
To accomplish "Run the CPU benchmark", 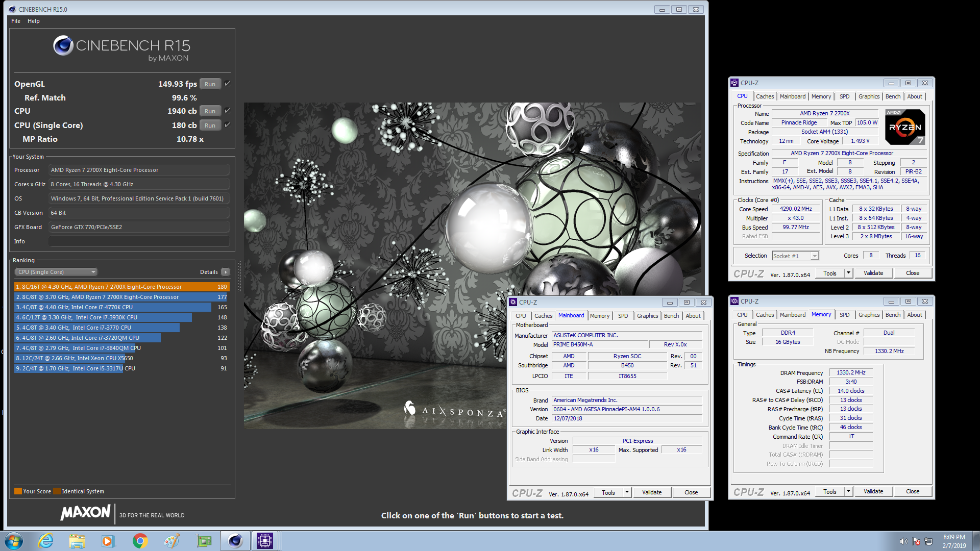I will (210, 111).
